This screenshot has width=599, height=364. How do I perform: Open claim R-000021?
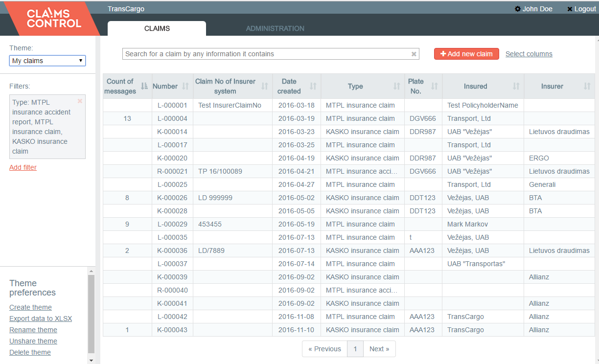[172, 171]
